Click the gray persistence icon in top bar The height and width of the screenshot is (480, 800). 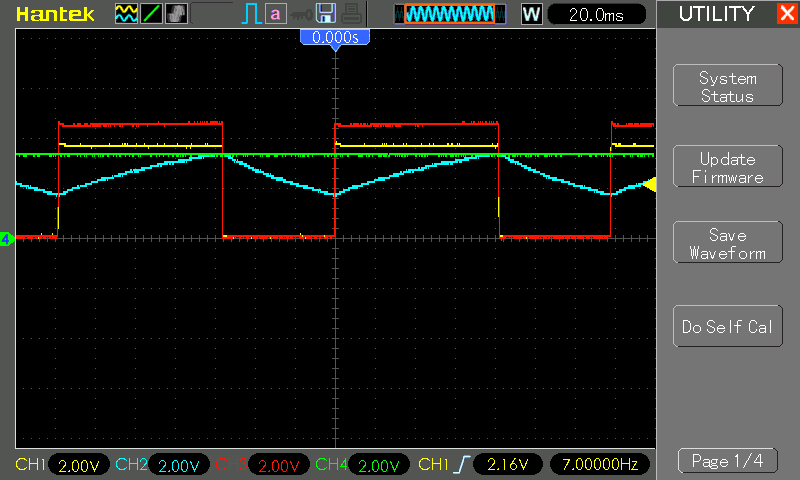pyautogui.click(x=174, y=14)
